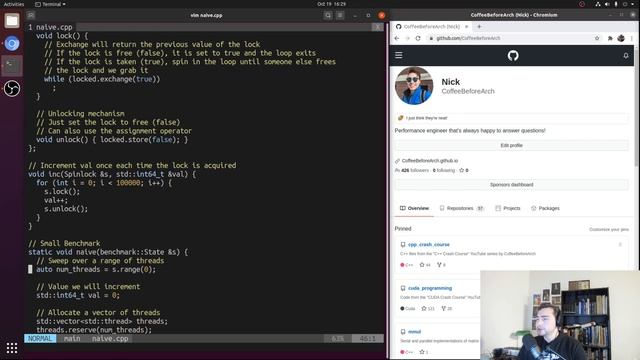This screenshot has width=640, height=360.
Task: Grab the pin drag handle on cpp_crash_course
Action: [x=620, y=244]
